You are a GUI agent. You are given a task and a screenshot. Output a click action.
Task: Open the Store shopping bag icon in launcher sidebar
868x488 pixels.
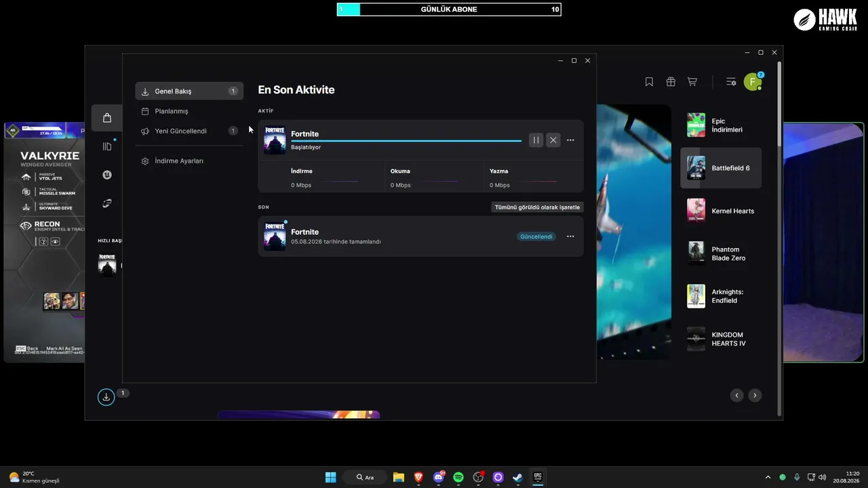pyautogui.click(x=107, y=118)
